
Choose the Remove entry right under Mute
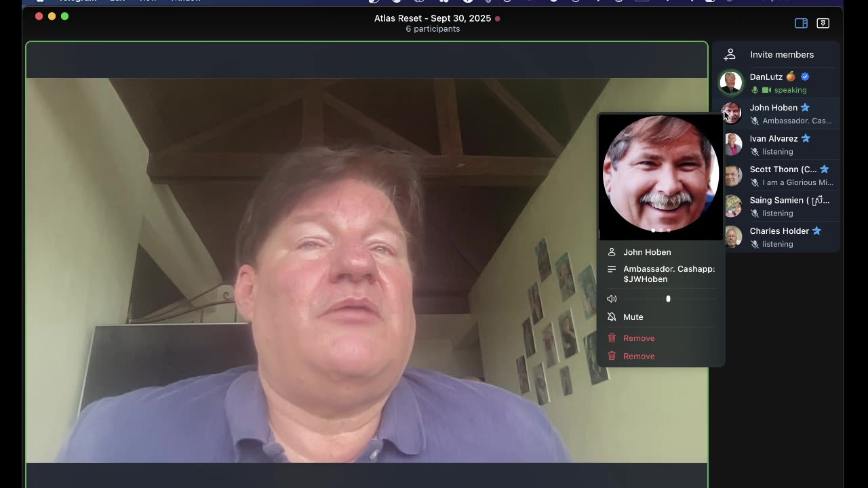click(x=661, y=338)
